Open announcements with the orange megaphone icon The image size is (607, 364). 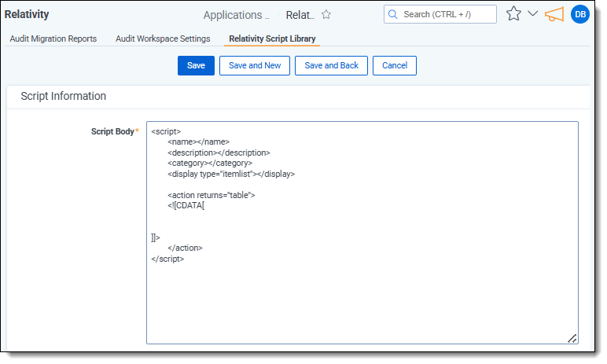555,14
